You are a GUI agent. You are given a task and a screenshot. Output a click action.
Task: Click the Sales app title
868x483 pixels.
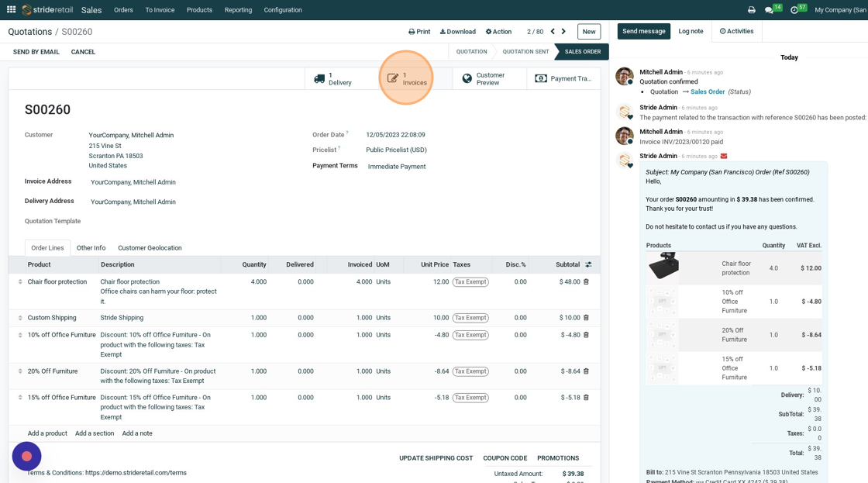point(91,10)
